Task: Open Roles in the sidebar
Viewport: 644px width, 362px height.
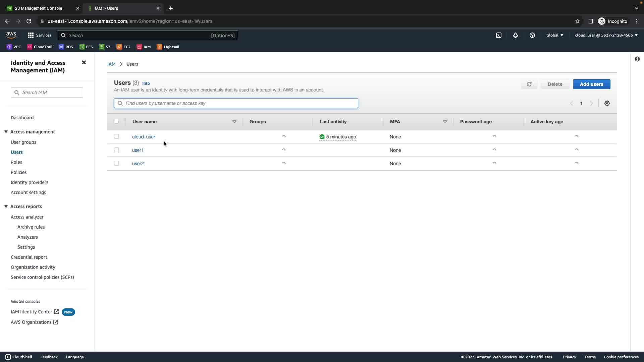Action: pos(16,162)
